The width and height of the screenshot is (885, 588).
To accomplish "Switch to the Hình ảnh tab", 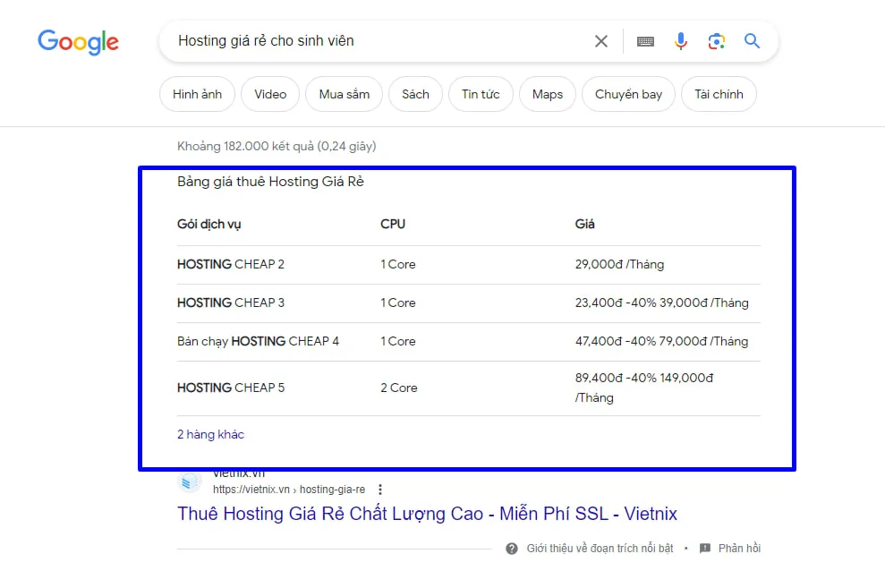I will click(196, 94).
